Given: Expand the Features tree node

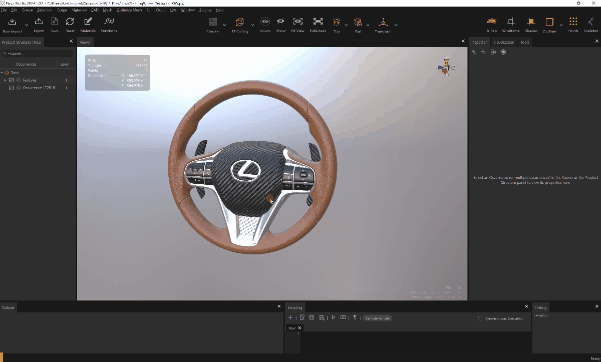Looking at the screenshot, I should 5,80.
